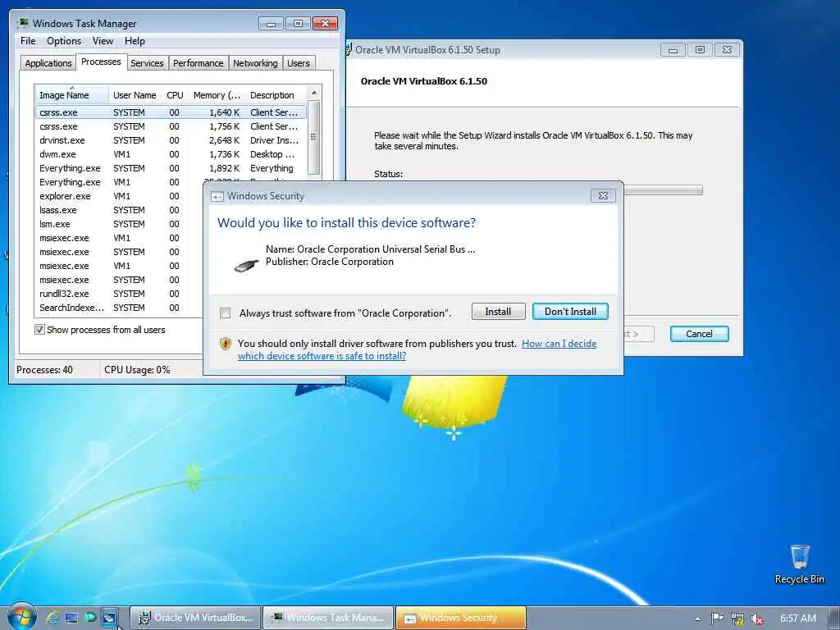
Task: Select the SearchIndexe... process row
Action: tap(119, 308)
